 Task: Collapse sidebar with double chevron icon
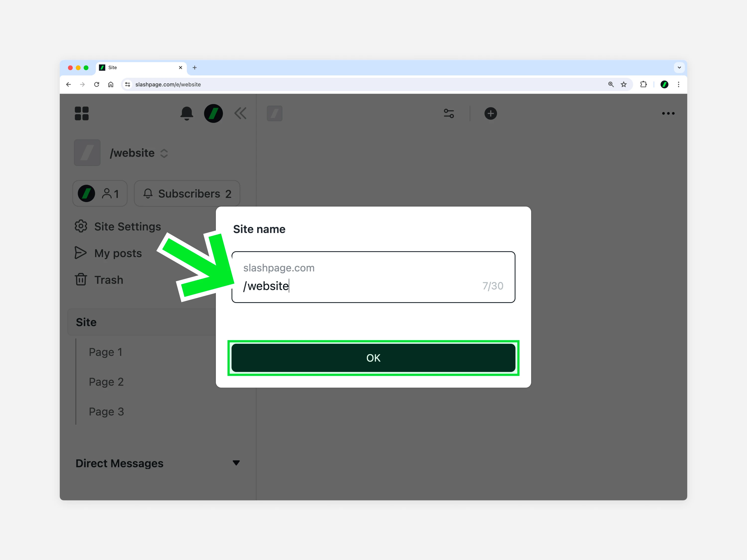pyautogui.click(x=241, y=113)
